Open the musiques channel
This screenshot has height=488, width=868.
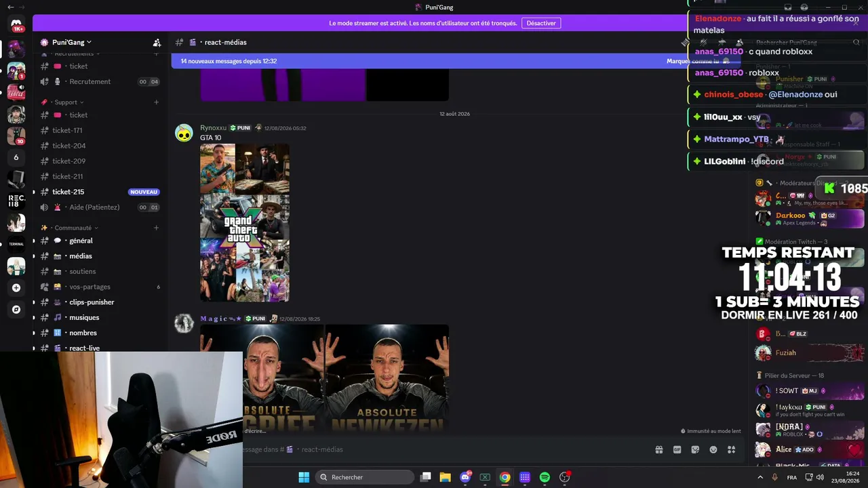[x=100, y=317]
